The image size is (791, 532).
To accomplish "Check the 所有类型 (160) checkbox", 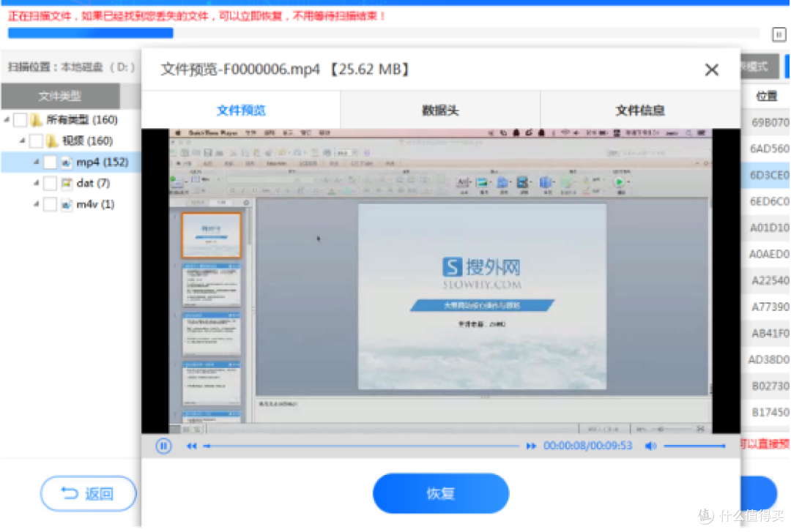I will (x=21, y=119).
